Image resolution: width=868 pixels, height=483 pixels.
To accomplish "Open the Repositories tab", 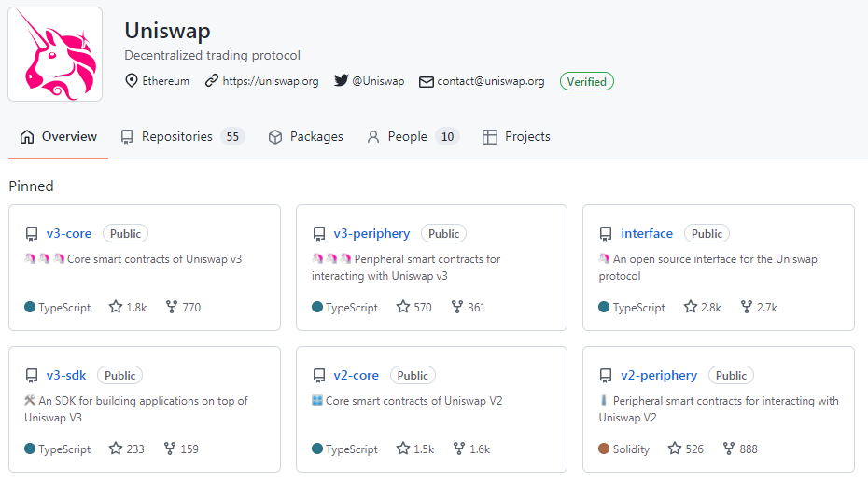I will tap(183, 137).
